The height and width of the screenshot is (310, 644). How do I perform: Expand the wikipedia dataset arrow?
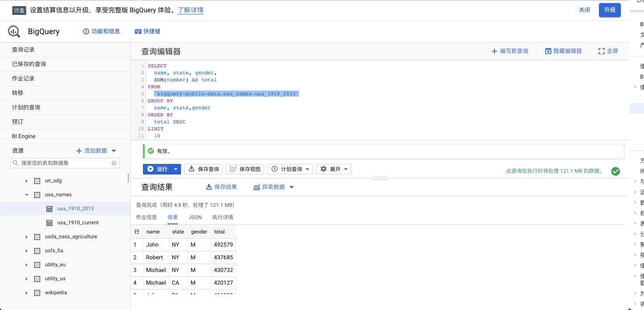click(27, 293)
